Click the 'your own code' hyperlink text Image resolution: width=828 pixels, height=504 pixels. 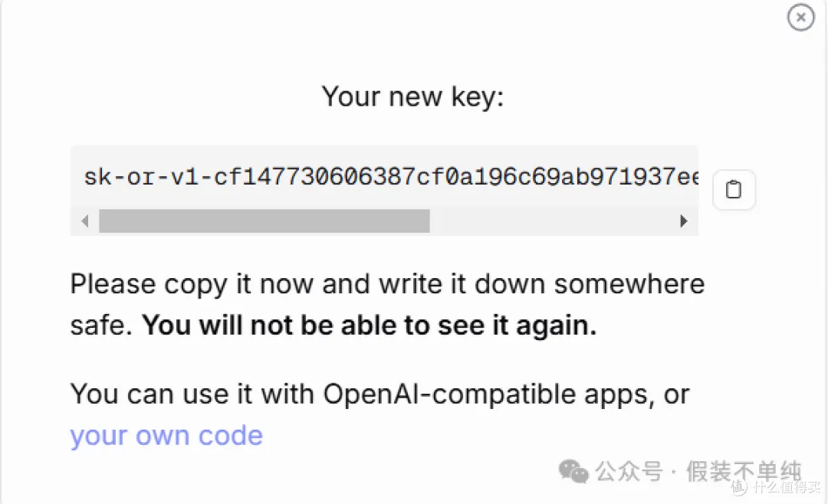166,435
